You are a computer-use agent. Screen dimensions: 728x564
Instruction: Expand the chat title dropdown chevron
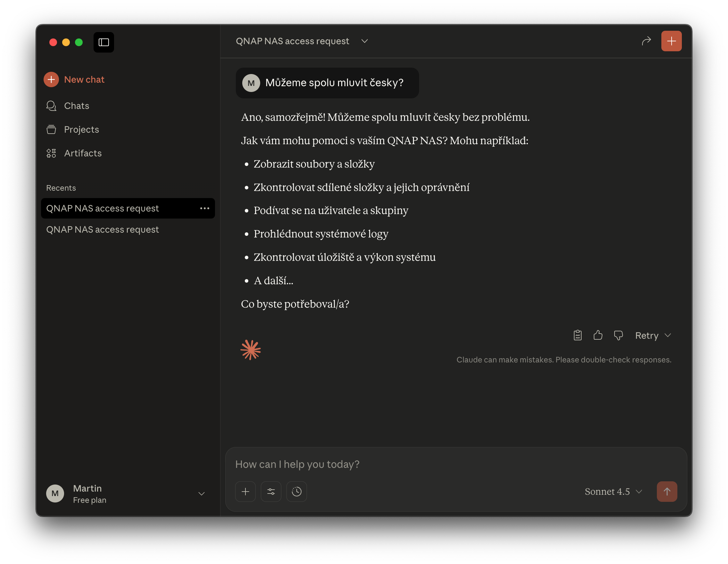click(364, 41)
